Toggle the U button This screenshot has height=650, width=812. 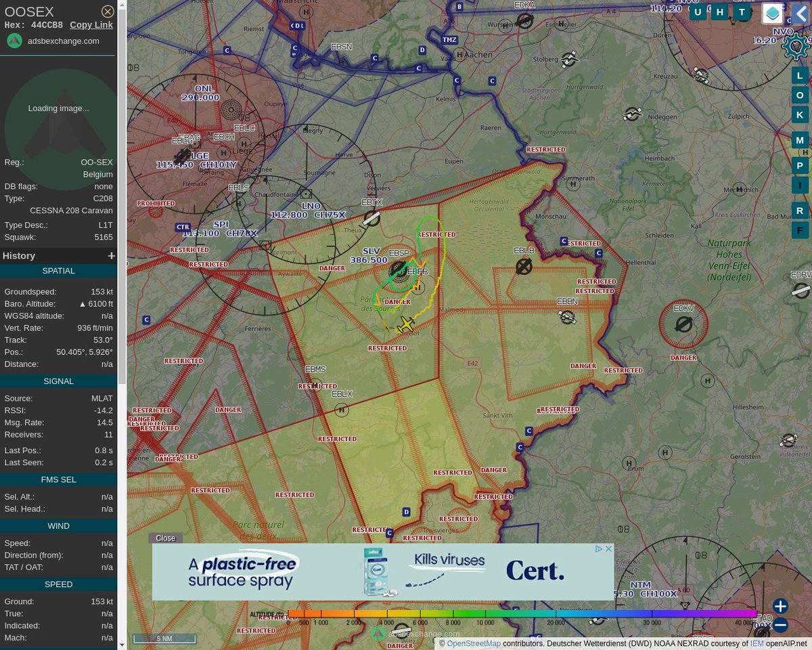point(698,12)
